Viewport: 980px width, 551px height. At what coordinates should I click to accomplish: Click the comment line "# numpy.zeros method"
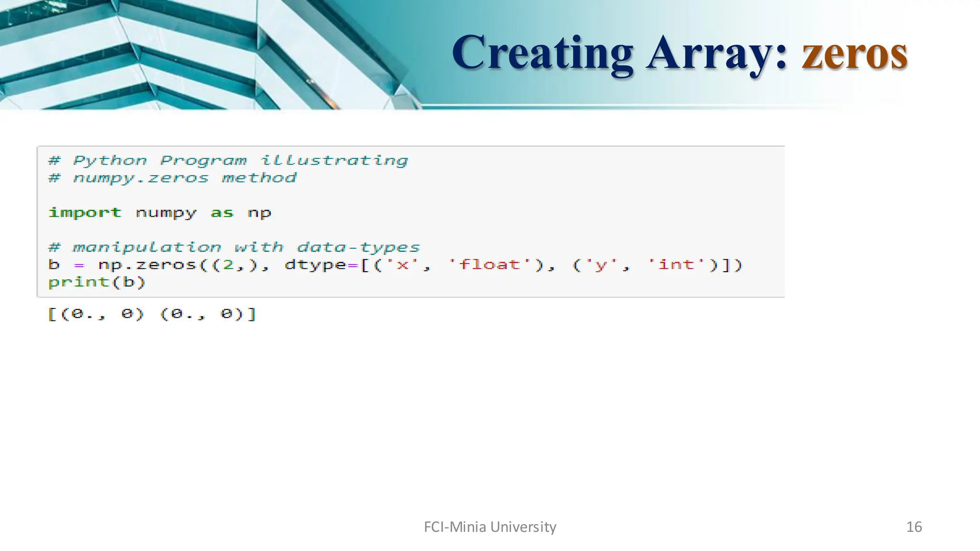(172, 178)
